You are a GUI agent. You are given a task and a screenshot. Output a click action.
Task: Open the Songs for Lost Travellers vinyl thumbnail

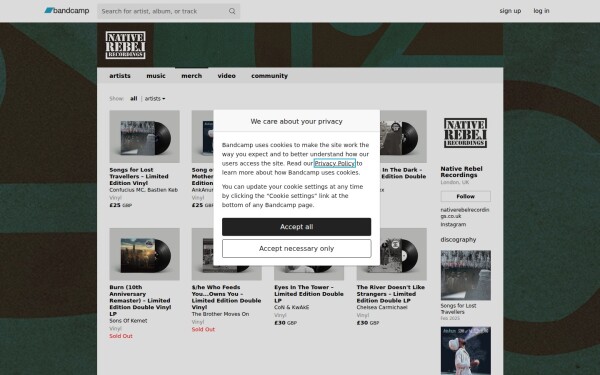point(144,137)
